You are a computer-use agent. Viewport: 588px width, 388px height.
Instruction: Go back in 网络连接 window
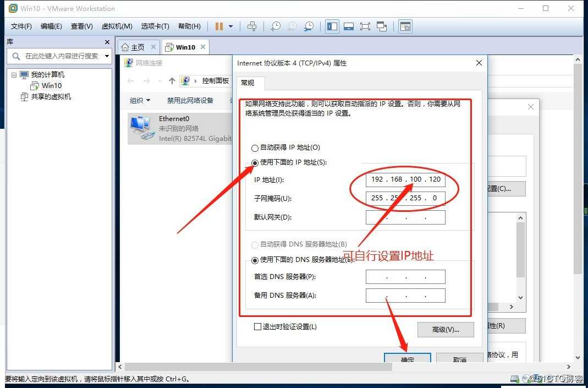tap(130, 81)
